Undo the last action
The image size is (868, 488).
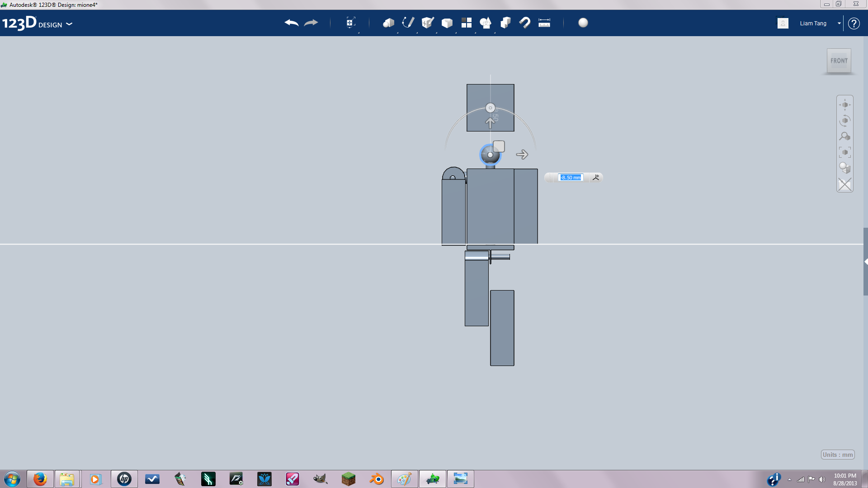pos(292,23)
